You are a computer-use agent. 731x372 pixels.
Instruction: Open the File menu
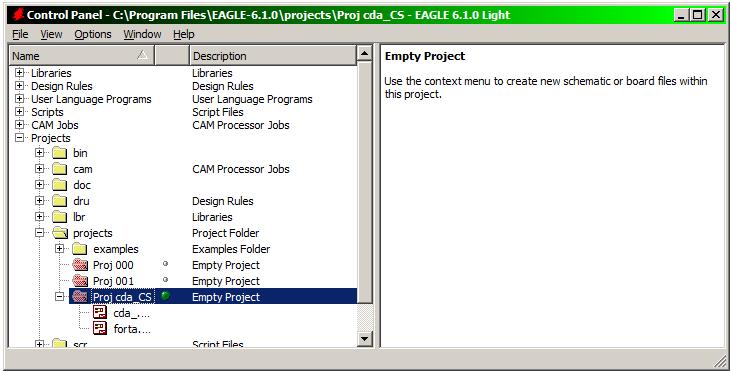pyautogui.click(x=20, y=34)
